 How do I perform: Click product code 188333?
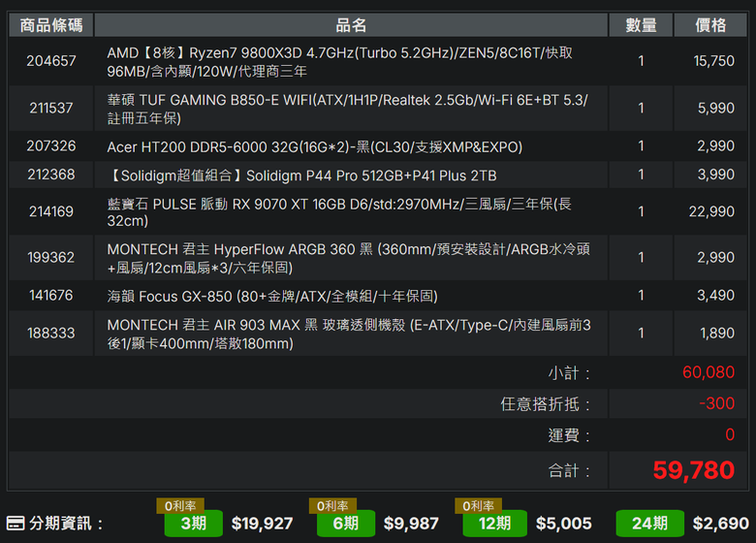51,334
